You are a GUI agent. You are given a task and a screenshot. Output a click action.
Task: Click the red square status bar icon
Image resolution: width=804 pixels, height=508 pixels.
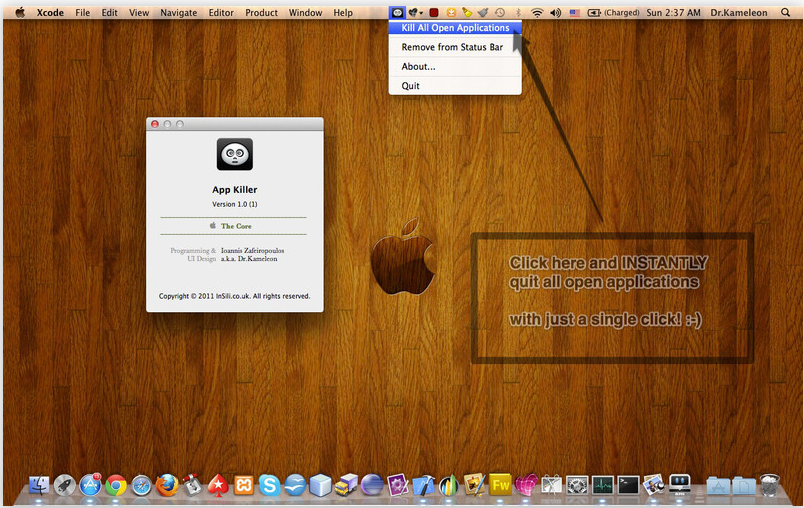(x=434, y=13)
